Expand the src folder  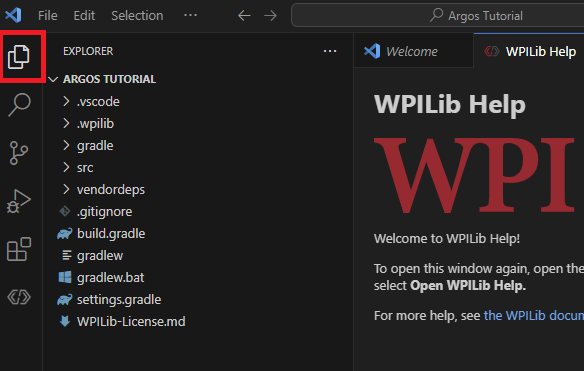[66, 167]
